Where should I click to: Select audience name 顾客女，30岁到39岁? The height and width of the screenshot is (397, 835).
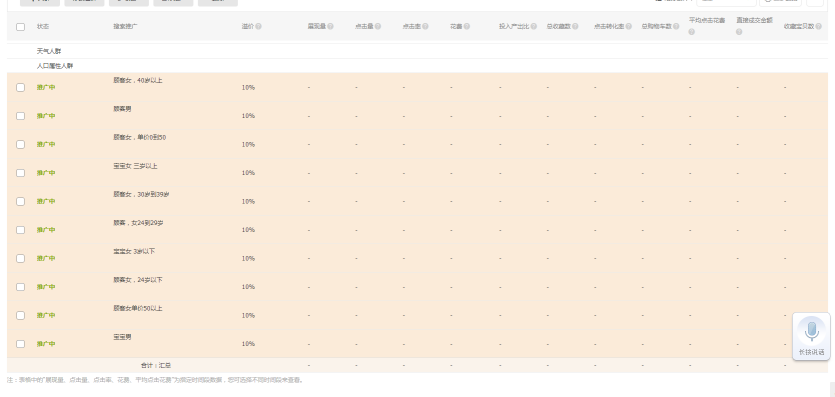[141, 194]
